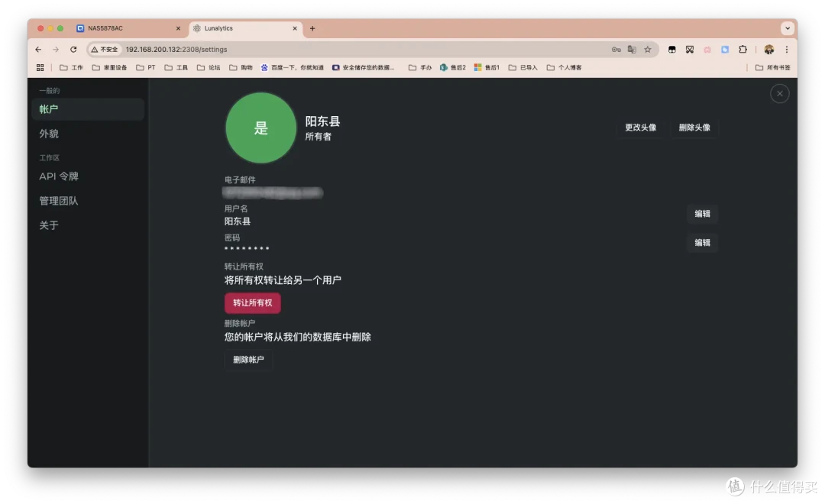The width and height of the screenshot is (825, 504).
Task: Click the blue square extension icon
Action: (725, 50)
